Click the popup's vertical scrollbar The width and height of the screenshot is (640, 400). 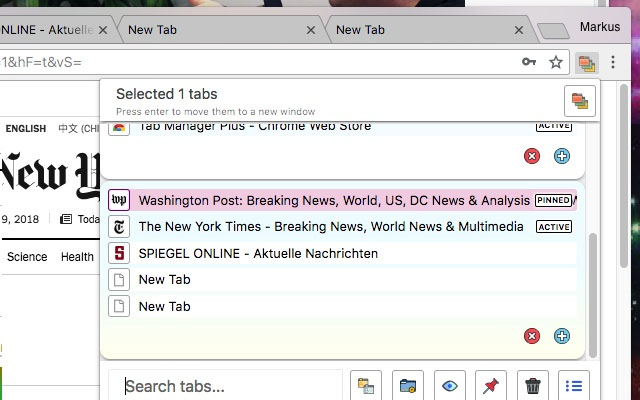point(593,290)
